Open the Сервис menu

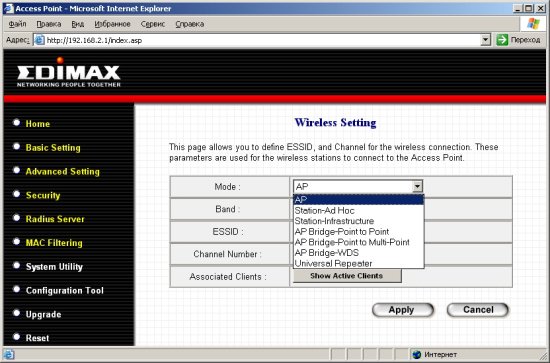pos(153,24)
